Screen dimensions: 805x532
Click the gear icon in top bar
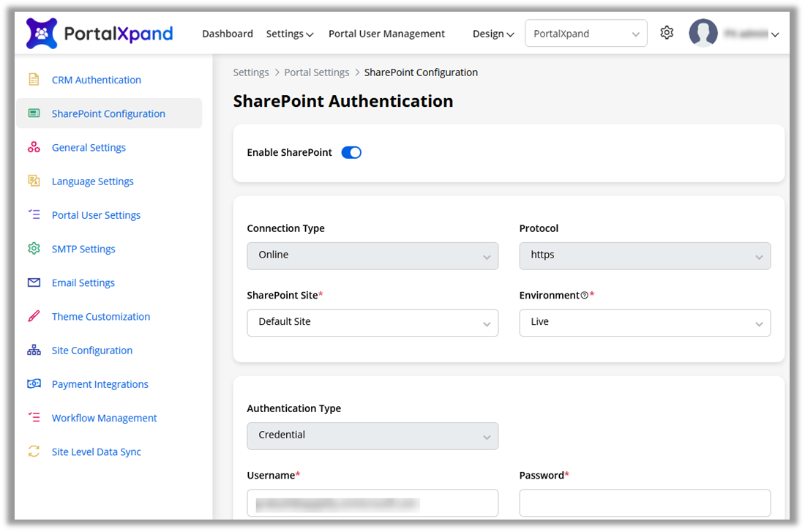pos(666,33)
